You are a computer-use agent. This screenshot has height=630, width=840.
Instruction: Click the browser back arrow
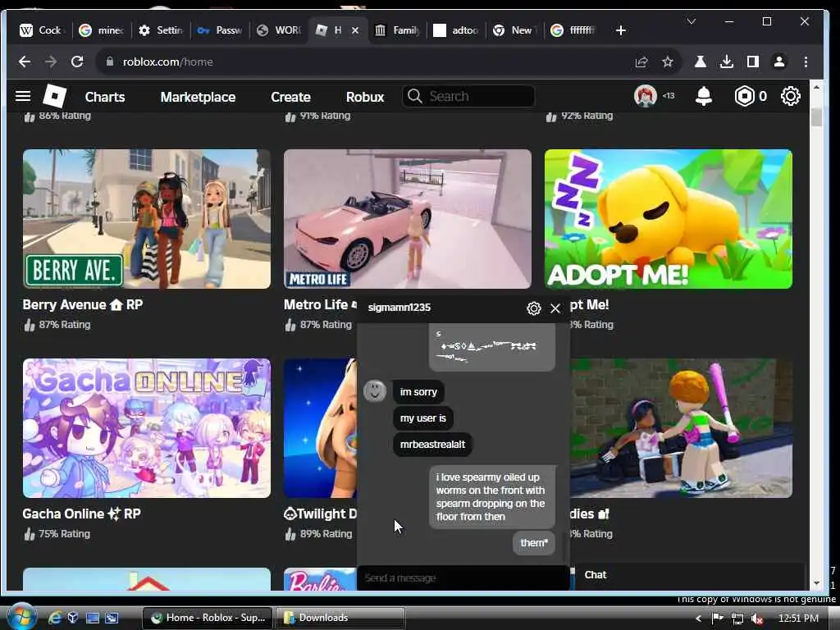coord(25,62)
